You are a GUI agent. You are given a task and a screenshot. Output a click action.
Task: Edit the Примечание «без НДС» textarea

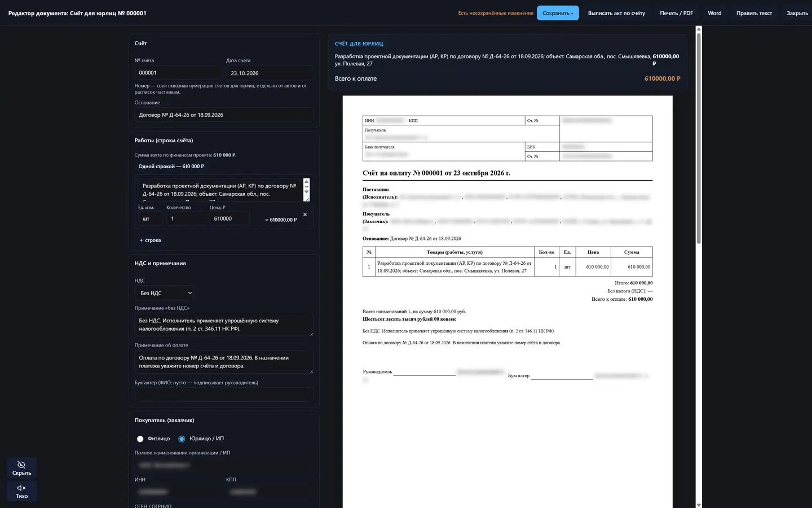point(224,325)
